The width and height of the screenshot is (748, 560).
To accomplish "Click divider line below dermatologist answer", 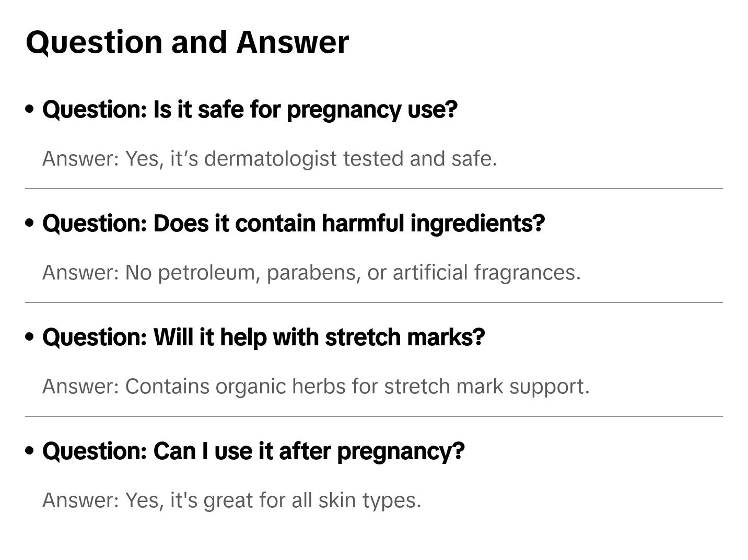I will [374, 189].
